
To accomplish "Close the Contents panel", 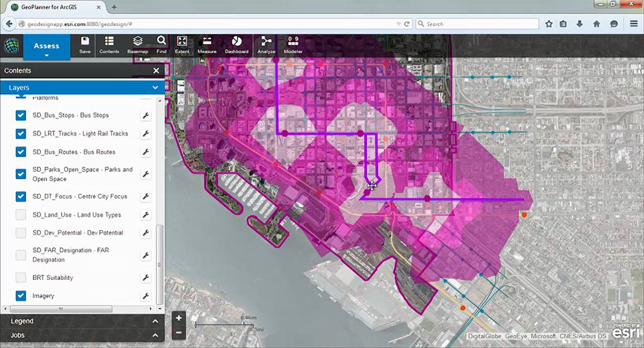I will point(156,70).
